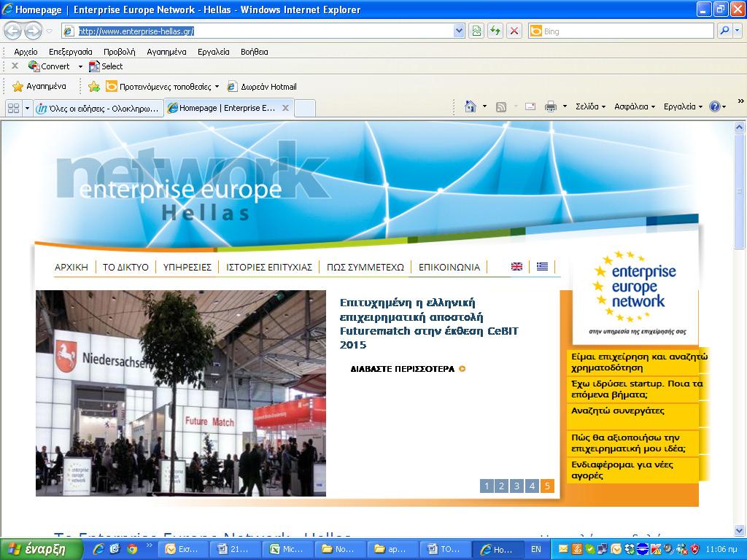The height and width of the screenshot is (560, 747).
Task: Open a new blank tab
Action: pos(305,108)
